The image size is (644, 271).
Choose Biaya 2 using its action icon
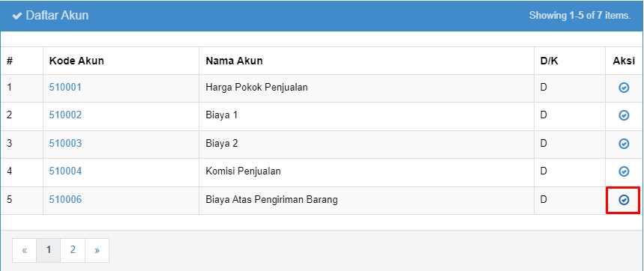[624, 144]
